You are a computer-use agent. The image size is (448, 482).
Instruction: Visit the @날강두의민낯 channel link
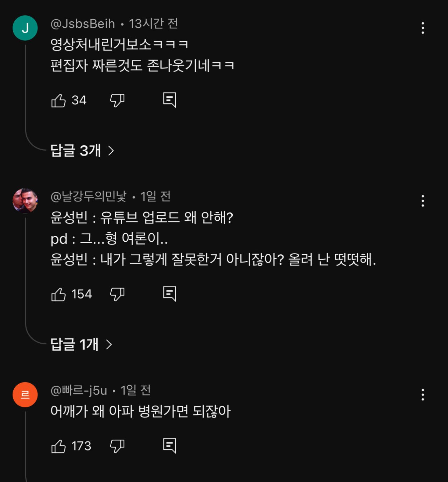coord(89,197)
